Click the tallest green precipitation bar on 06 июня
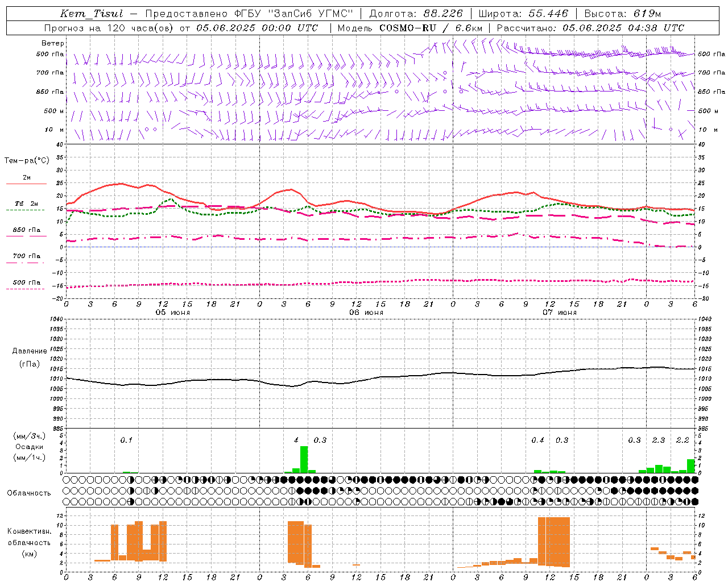 click(304, 460)
